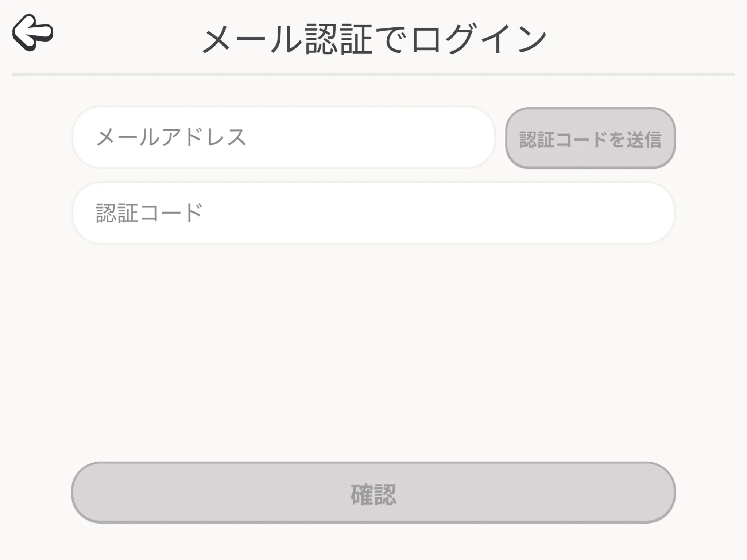747x560 pixels.
Task: Click the メールアドレス placeholder text
Action: click(x=171, y=137)
